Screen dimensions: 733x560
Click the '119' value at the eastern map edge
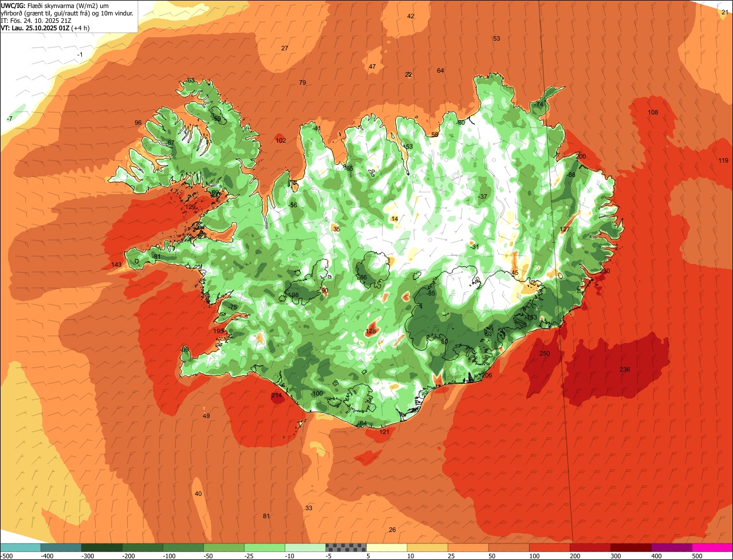click(723, 160)
